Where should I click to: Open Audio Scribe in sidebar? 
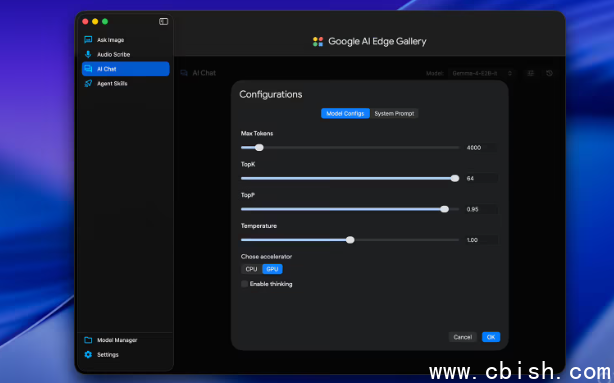125,54
